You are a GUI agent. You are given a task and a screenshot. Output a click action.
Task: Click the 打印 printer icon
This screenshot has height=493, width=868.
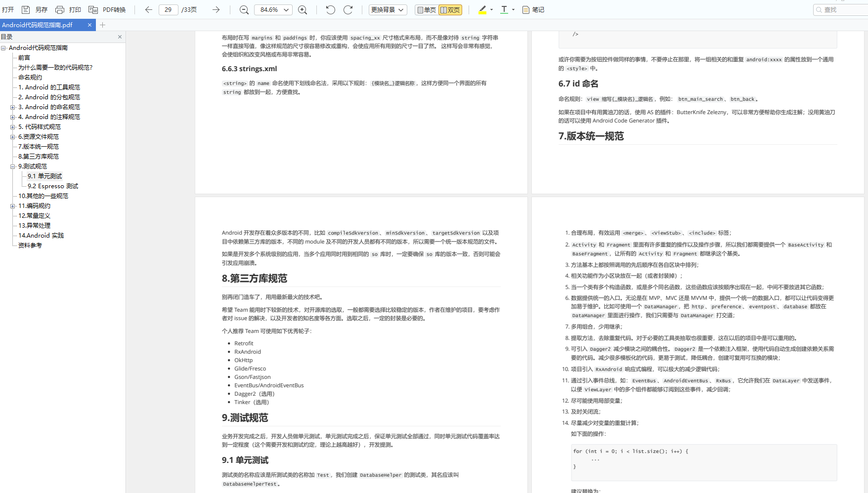click(x=60, y=10)
